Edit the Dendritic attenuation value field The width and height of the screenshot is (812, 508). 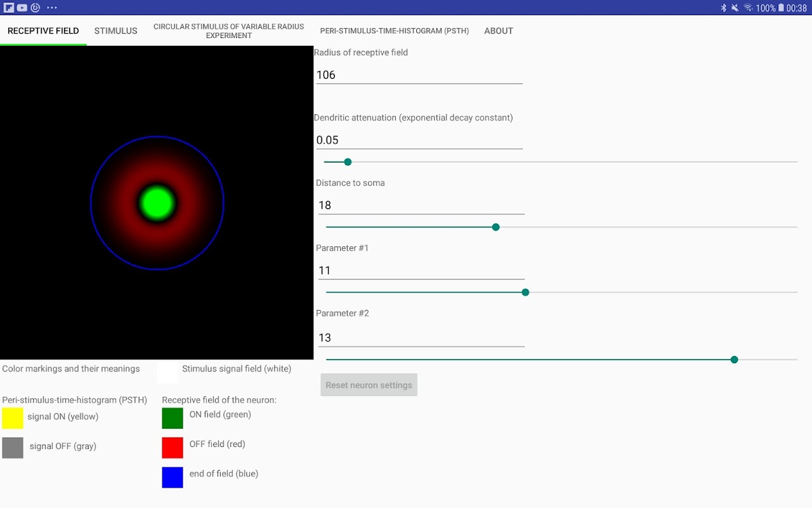[419, 140]
